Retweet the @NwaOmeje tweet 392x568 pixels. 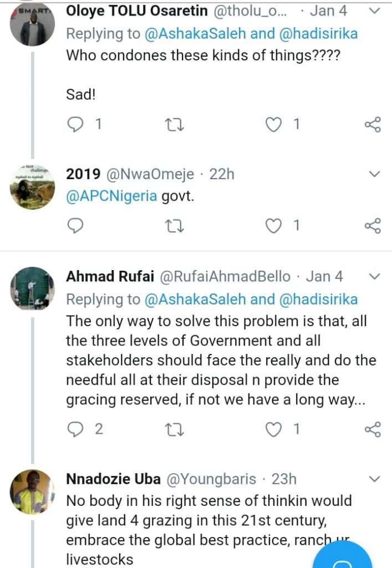[175, 225]
